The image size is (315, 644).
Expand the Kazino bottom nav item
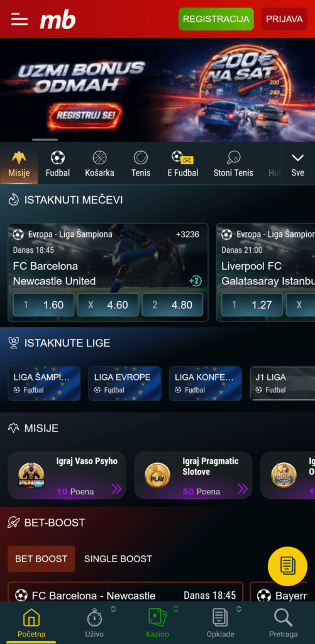click(x=176, y=609)
